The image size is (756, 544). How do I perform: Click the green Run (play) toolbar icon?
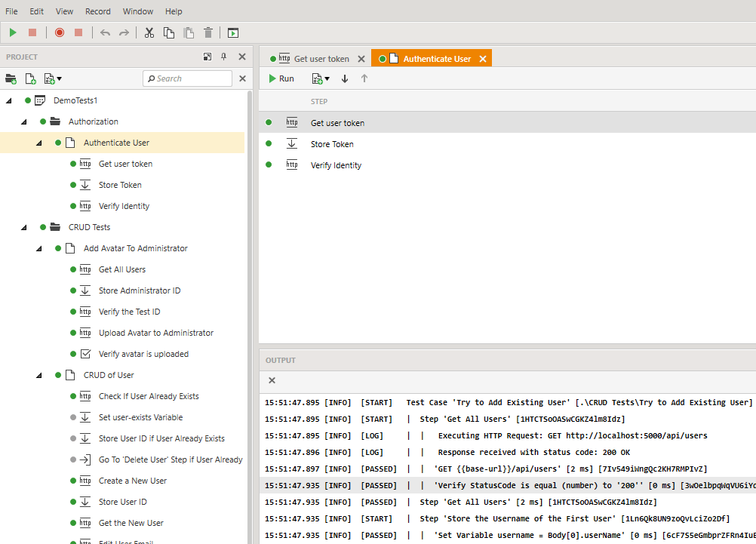tap(13, 32)
